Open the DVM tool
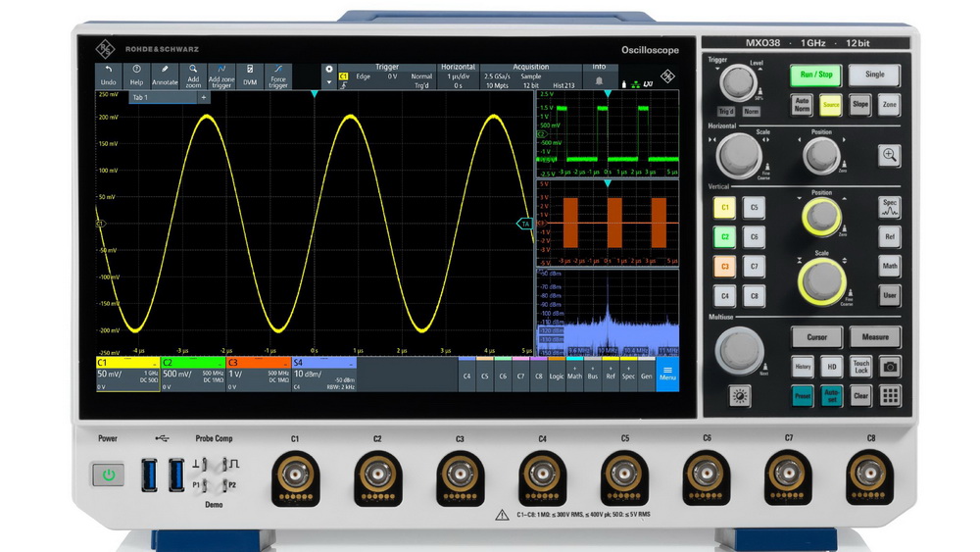Image resolution: width=980 pixels, height=552 pixels. 250,75
